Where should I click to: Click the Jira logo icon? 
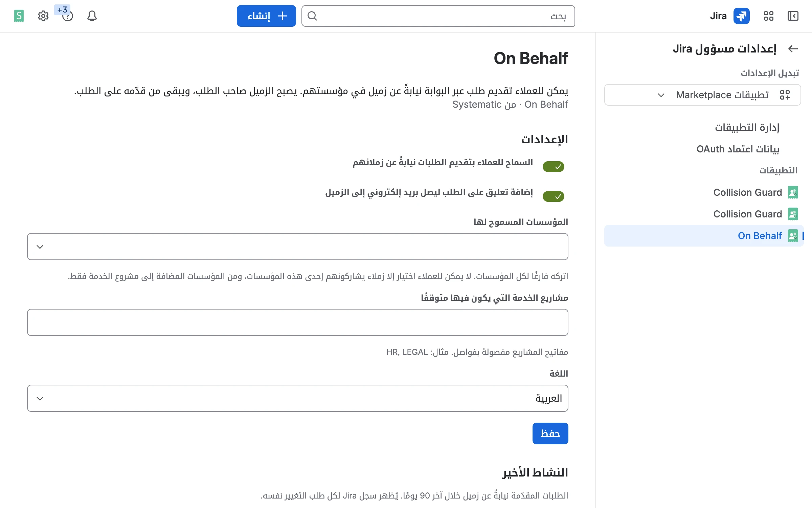[741, 16]
